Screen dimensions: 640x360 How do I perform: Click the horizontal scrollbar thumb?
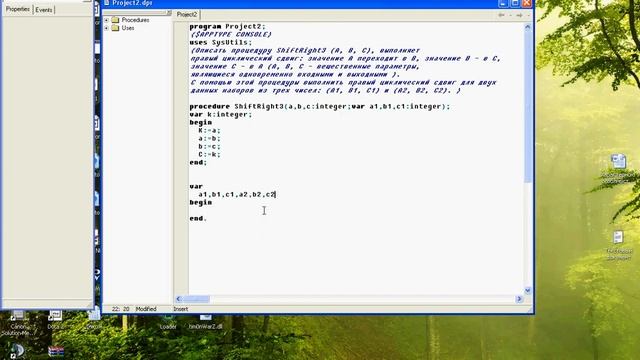click(196, 299)
